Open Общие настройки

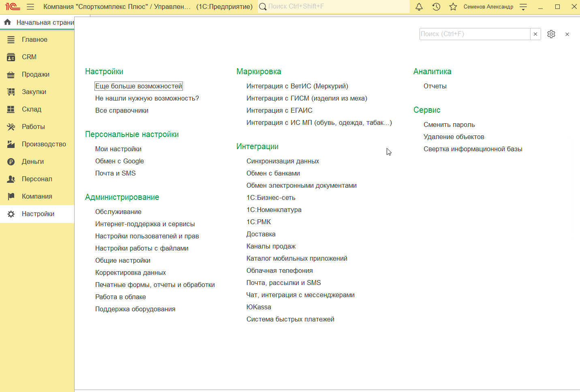pos(123,260)
